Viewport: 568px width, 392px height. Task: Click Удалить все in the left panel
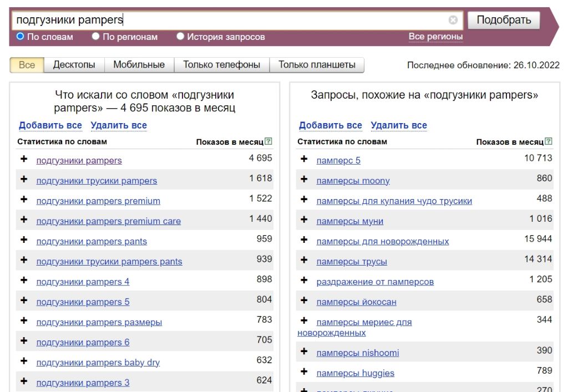119,125
